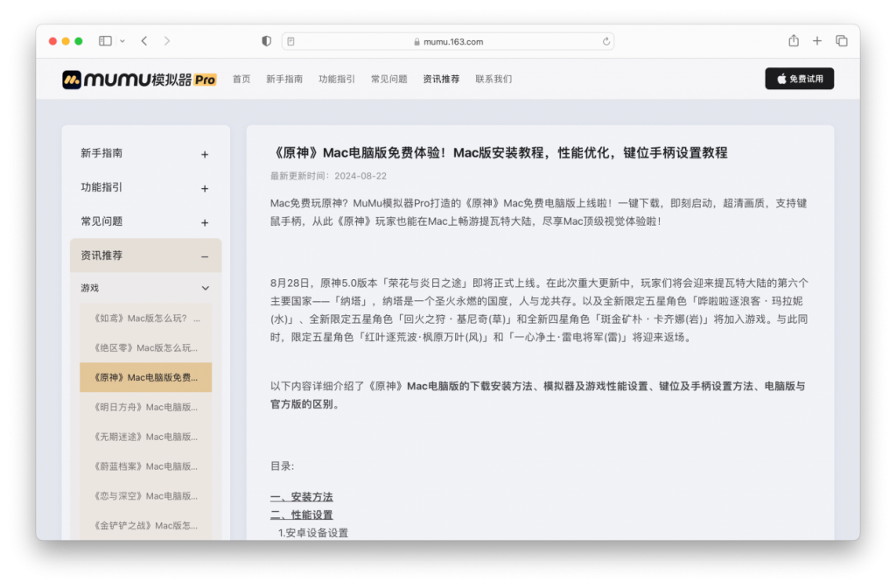Open the privacy shield report icon
This screenshot has height=588, width=896.
coord(266,41)
